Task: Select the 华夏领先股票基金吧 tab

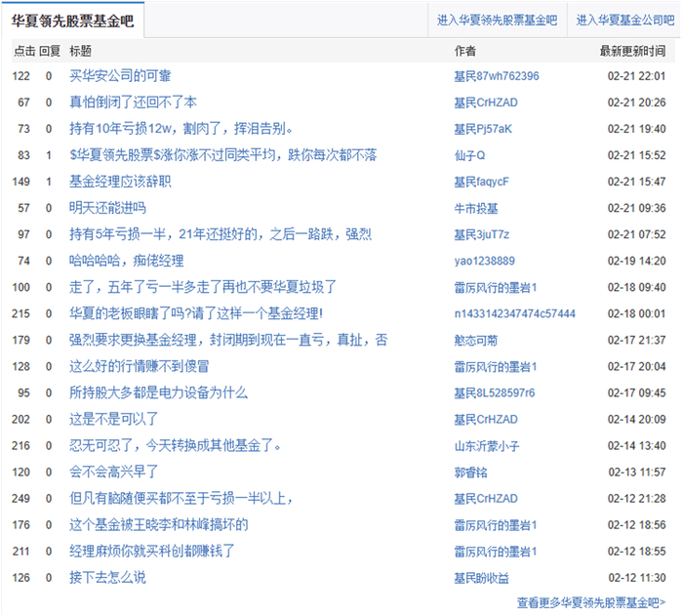Action: pos(72,21)
